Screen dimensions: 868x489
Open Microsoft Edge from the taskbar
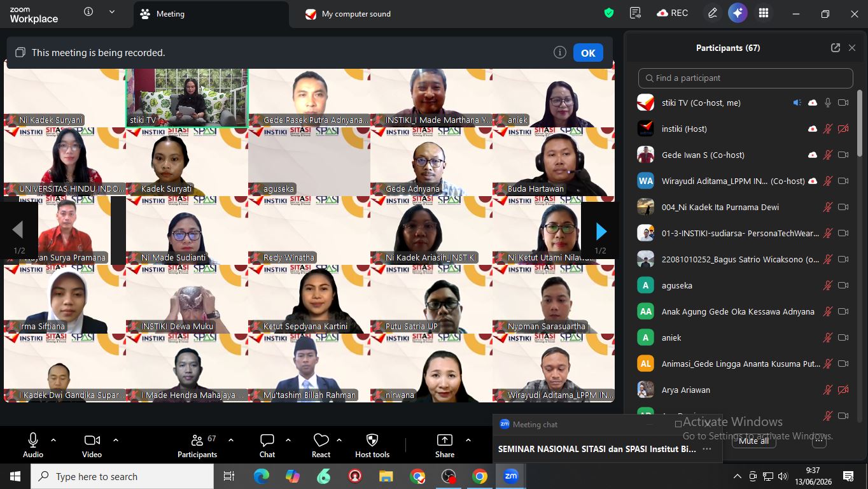click(x=261, y=476)
